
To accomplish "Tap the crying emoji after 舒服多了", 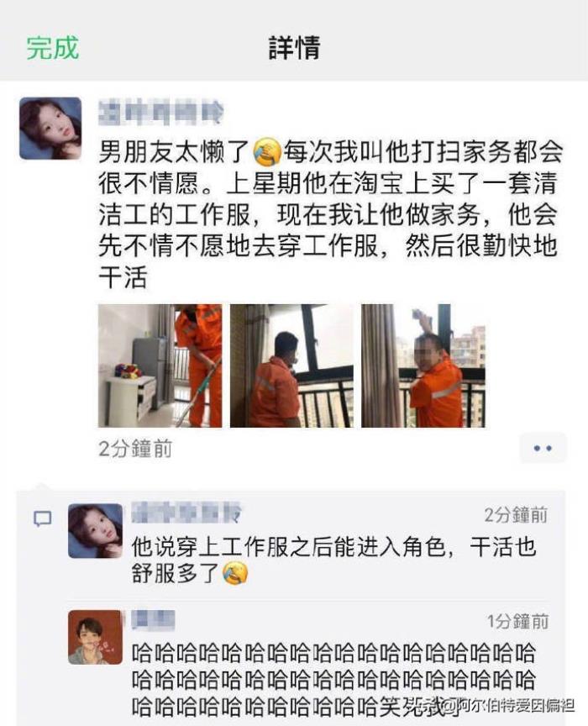I will click(x=235, y=573).
